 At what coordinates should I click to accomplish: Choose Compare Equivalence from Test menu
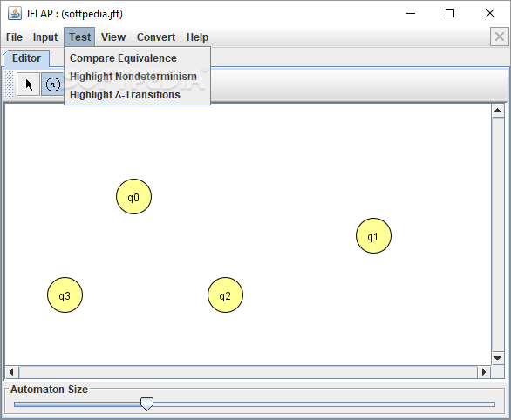pyautogui.click(x=137, y=58)
